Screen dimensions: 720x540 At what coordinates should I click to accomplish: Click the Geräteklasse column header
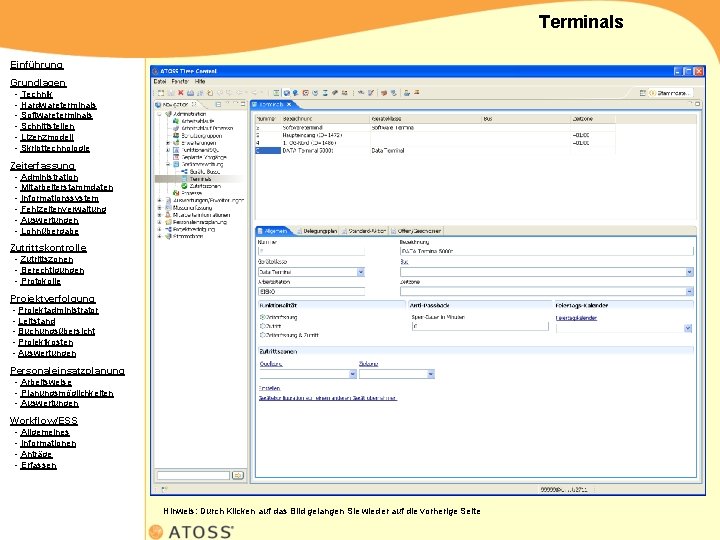(425, 118)
